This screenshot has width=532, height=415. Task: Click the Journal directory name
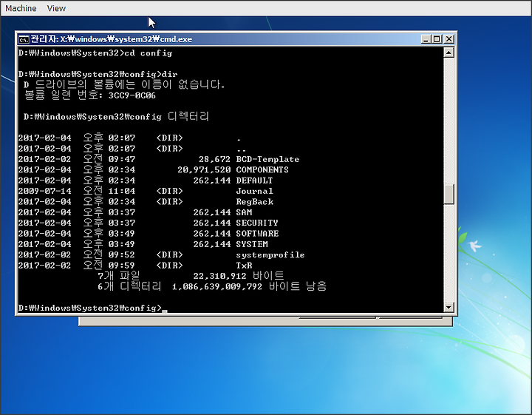point(254,191)
